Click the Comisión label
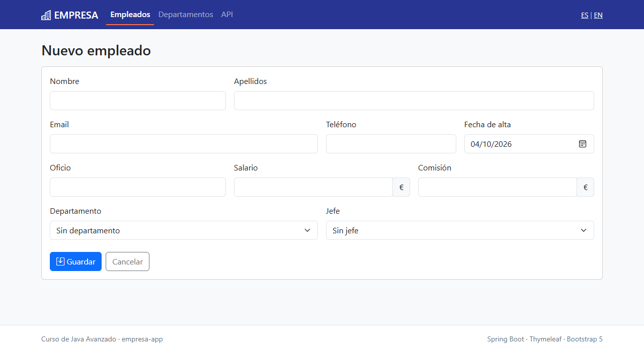This screenshot has width=644, height=352. coord(435,168)
